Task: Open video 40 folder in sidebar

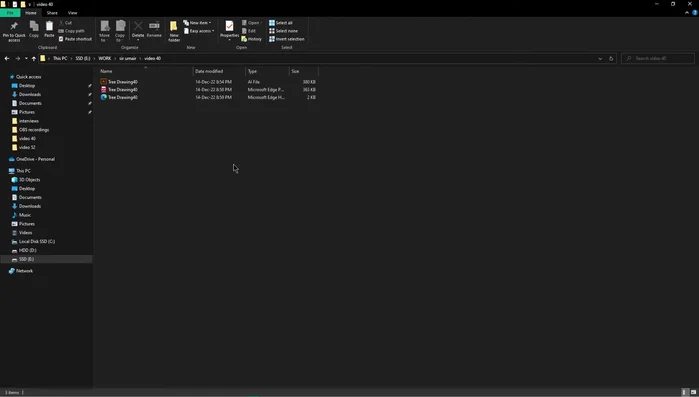Action: click(x=27, y=139)
